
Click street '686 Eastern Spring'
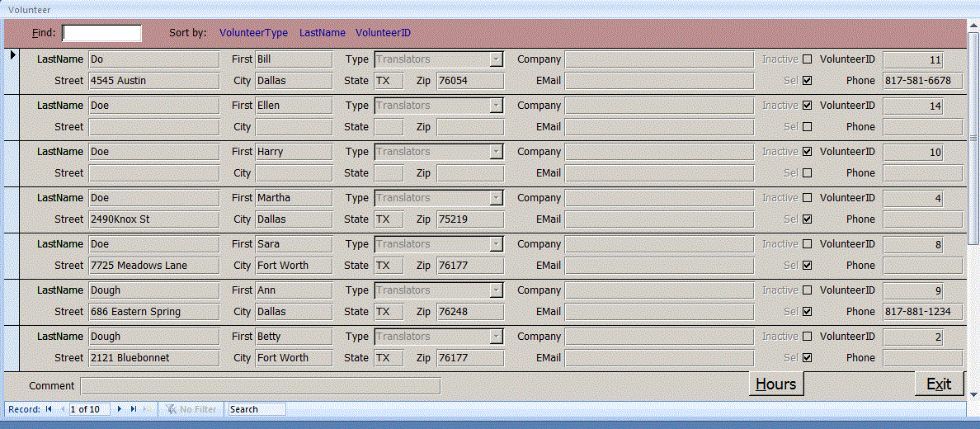point(153,312)
